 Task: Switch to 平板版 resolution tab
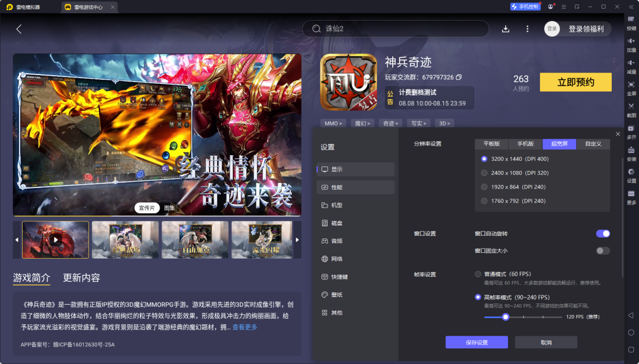(492, 144)
